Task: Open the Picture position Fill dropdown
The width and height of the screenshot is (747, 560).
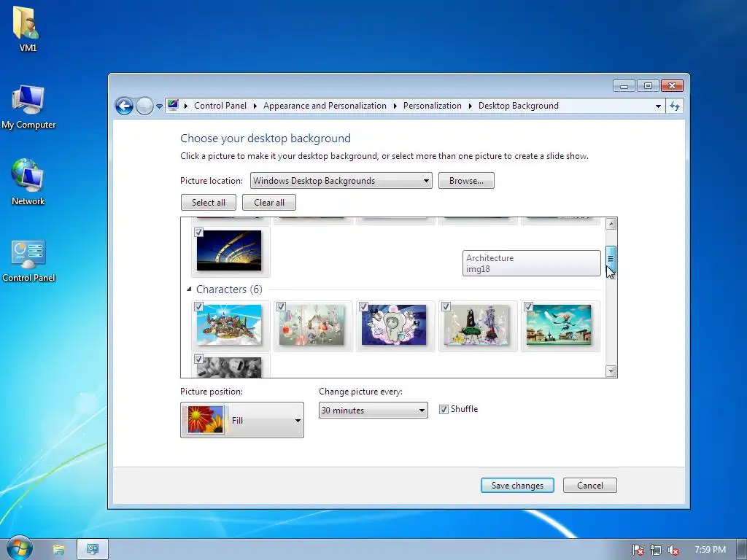Action: 242,420
